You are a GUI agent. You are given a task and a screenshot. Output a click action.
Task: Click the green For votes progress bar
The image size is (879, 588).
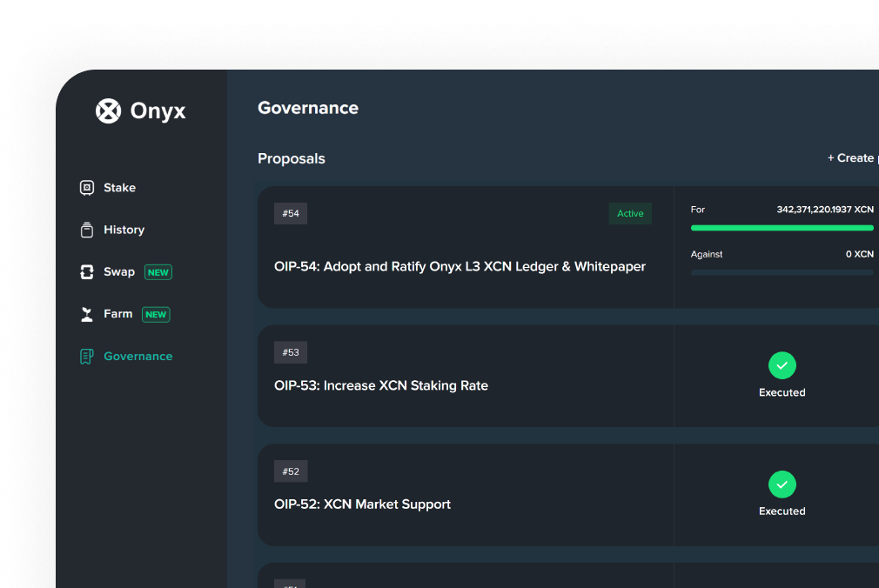(x=782, y=228)
